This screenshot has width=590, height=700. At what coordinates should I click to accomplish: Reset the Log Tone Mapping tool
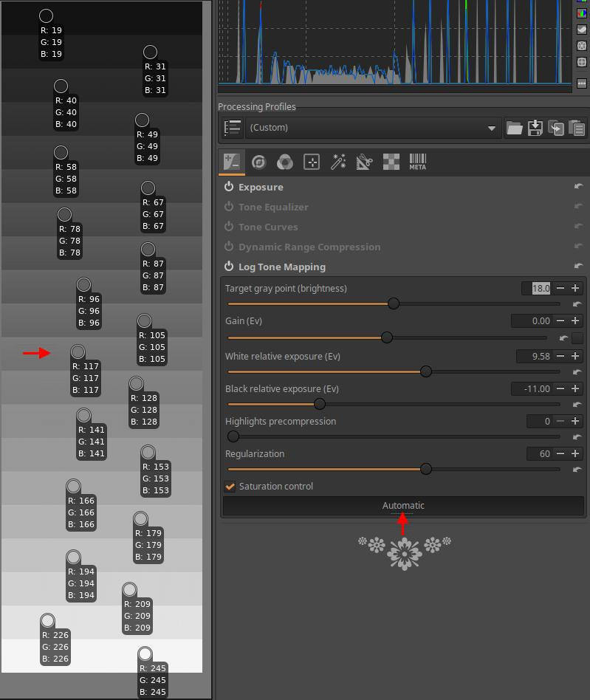[578, 267]
